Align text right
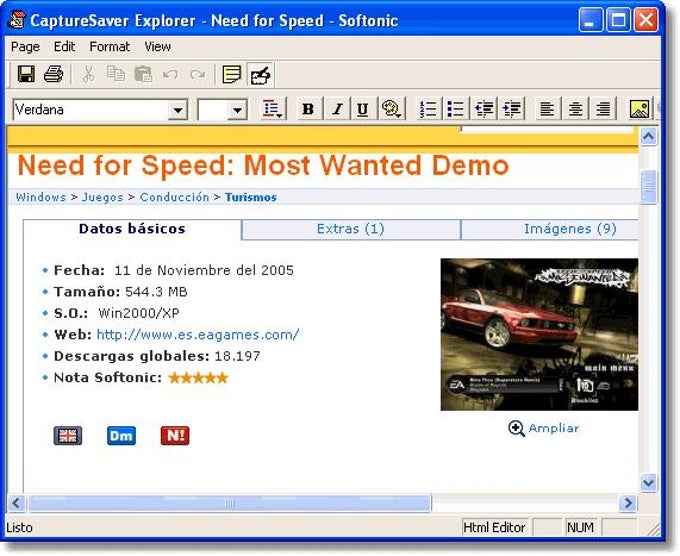 click(603, 108)
